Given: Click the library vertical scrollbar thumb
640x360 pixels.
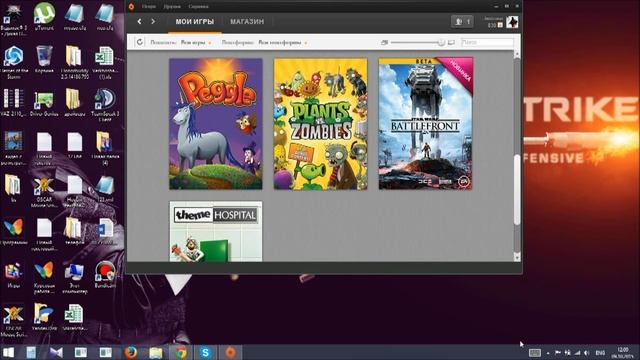Looking at the screenshot, I should click(x=517, y=190).
